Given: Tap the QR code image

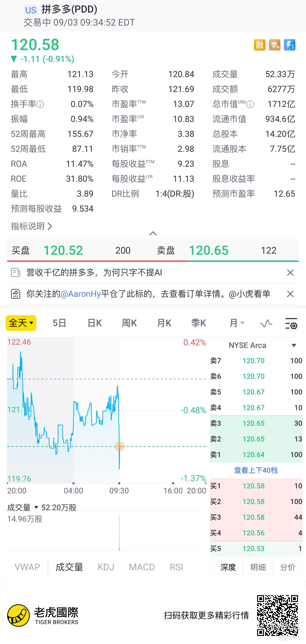Looking at the screenshot, I should tap(278, 615).
